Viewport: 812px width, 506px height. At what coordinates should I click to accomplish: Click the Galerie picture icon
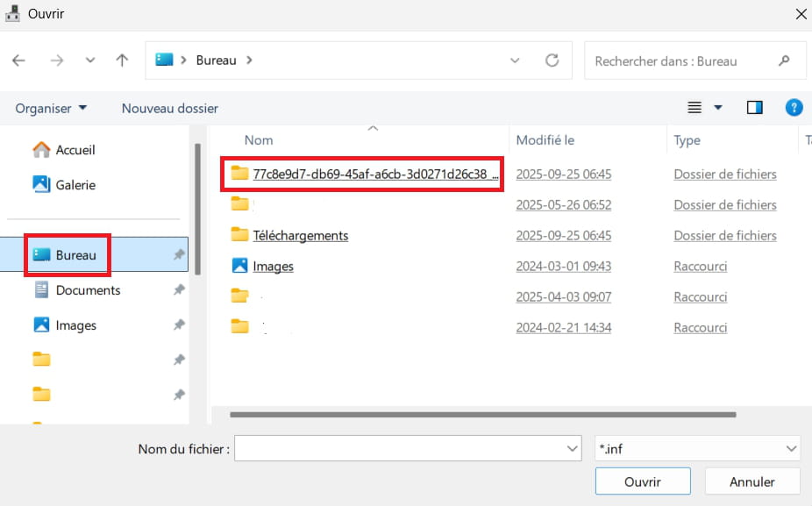[41, 184]
